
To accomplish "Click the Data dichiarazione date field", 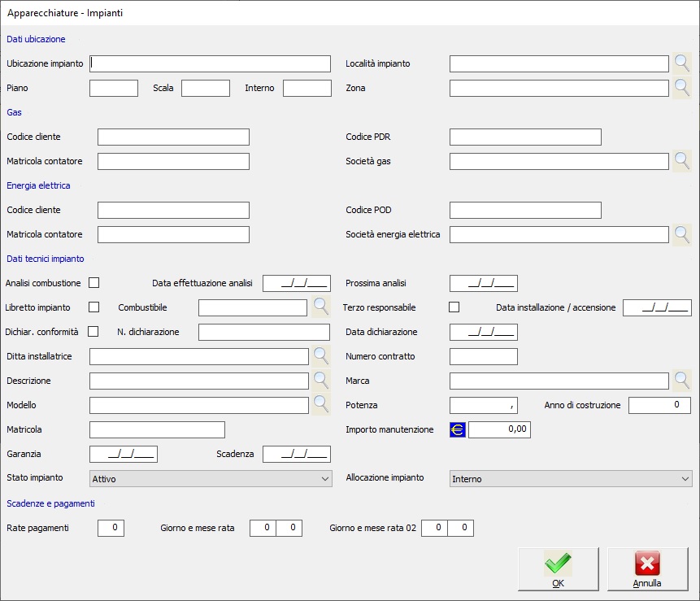I will coord(484,332).
